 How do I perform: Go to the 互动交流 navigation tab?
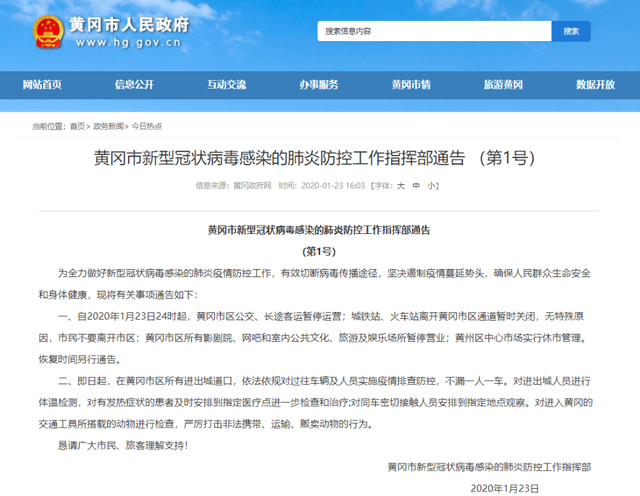pyautogui.click(x=226, y=84)
